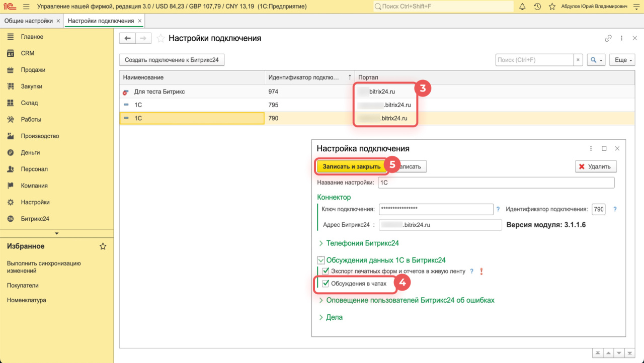
Task: Open favorites star in title bar
Action: click(x=552, y=7)
